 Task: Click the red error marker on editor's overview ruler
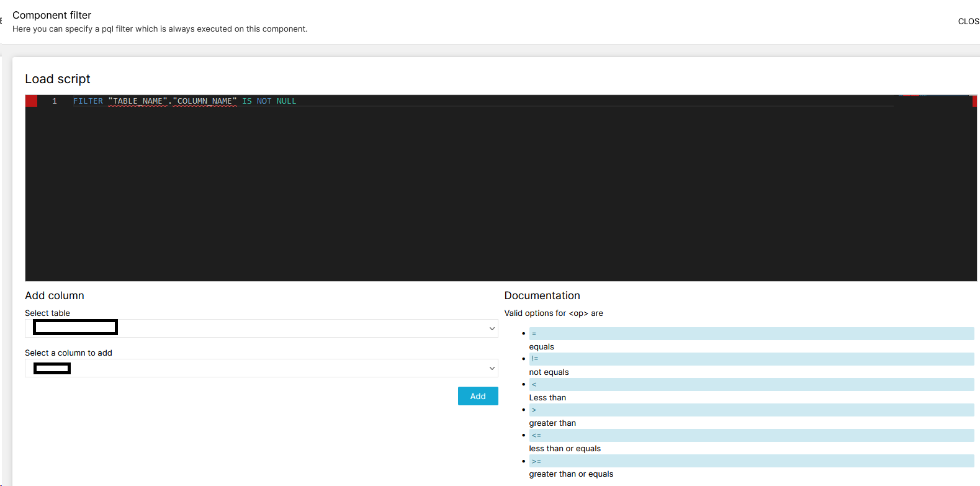(x=974, y=101)
